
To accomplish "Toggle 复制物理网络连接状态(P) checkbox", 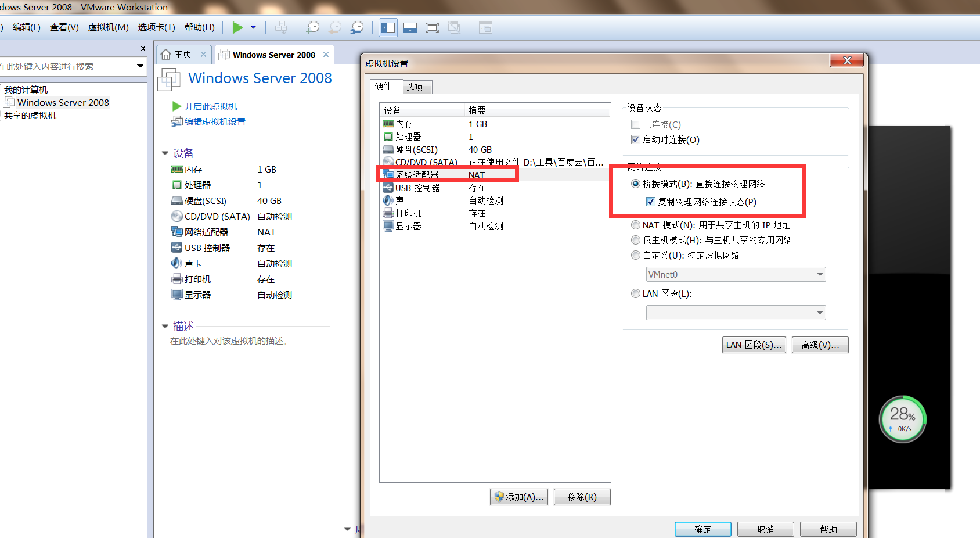I will (651, 202).
